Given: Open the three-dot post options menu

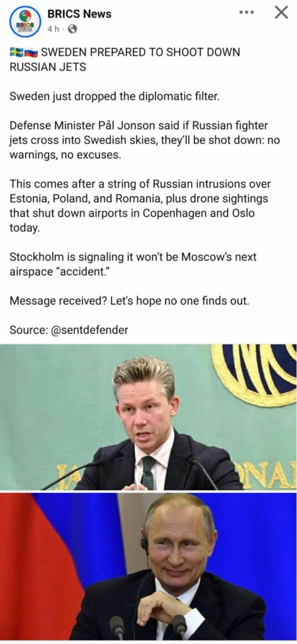Looking at the screenshot, I should [246, 13].
